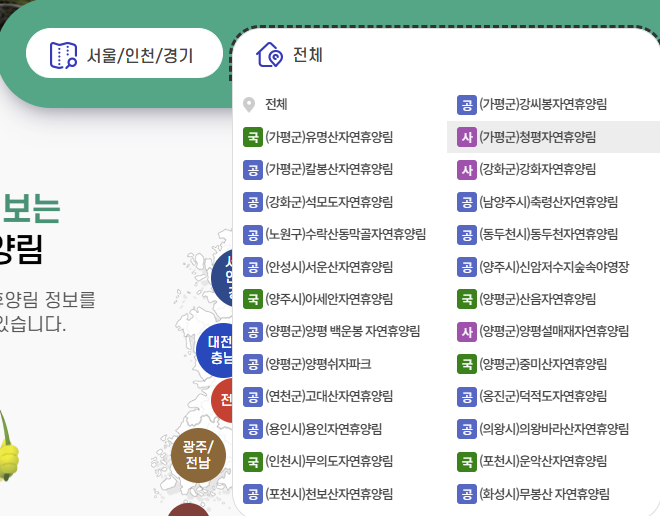Click 공 badge of 칼봉산자연휴양림
The height and width of the screenshot is (516, 660).
click(253, 170)
